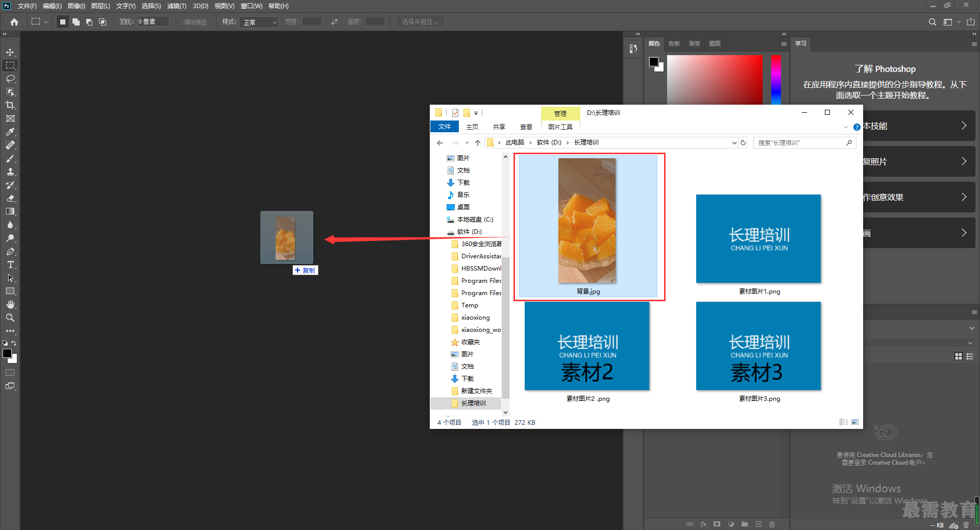
Task: Adjust the hue slider strip
Action: pyautogui.click(x=776, y=80)
